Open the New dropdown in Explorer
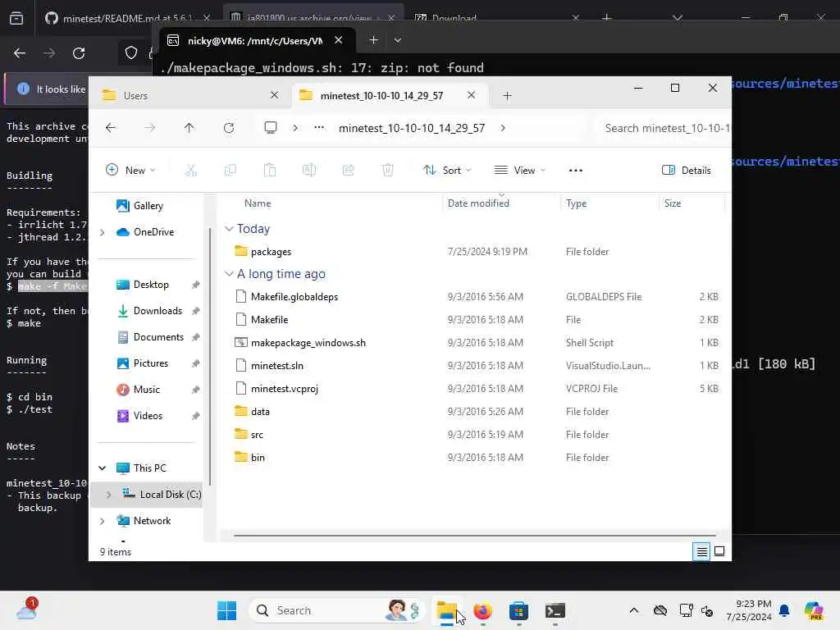840x630 pixels. (x=130, y=171)
